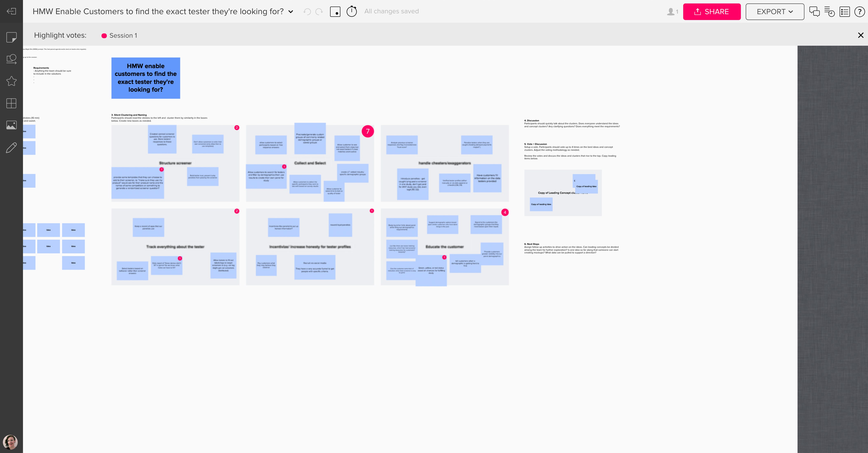Image resolution: width=868 pixels, height=453 pixels.
Task: Click the redo arrow icon
Action: pos(319,12)
